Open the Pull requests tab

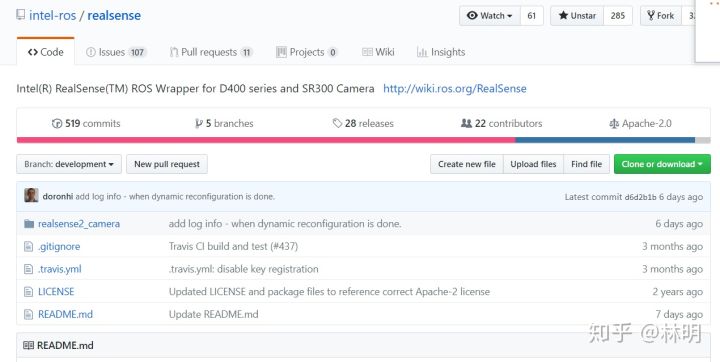tap(211, 52)
